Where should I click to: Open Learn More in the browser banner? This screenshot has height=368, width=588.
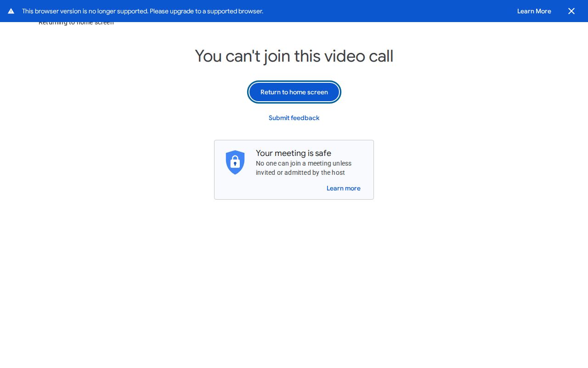click(534, 11)
